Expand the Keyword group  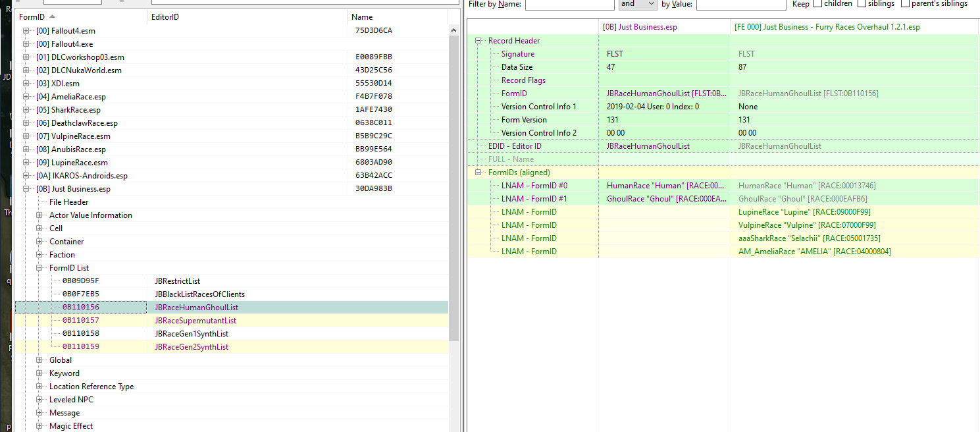click(39, 373)
